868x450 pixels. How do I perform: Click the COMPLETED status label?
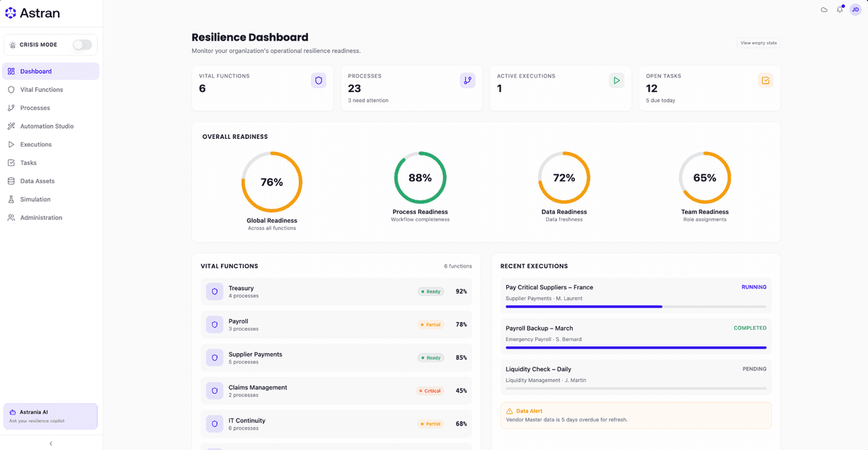(750, 328)
